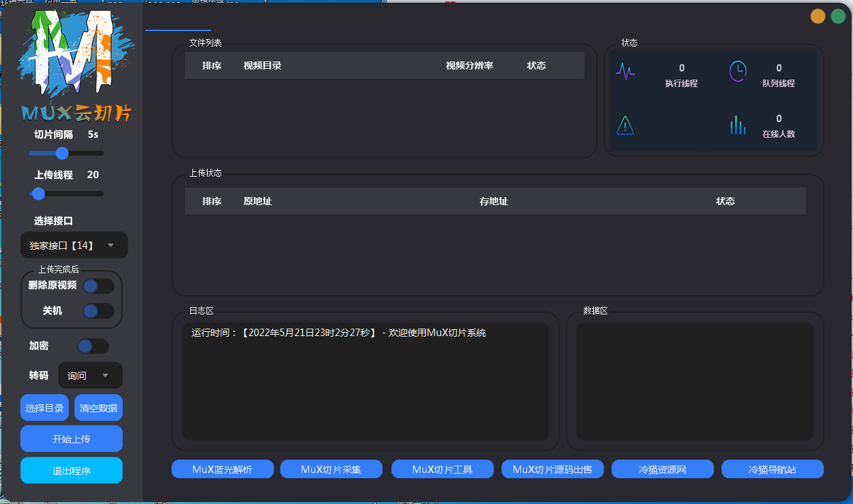Click the green circle window button
The image size is (853, 504).
coord(838,16)
